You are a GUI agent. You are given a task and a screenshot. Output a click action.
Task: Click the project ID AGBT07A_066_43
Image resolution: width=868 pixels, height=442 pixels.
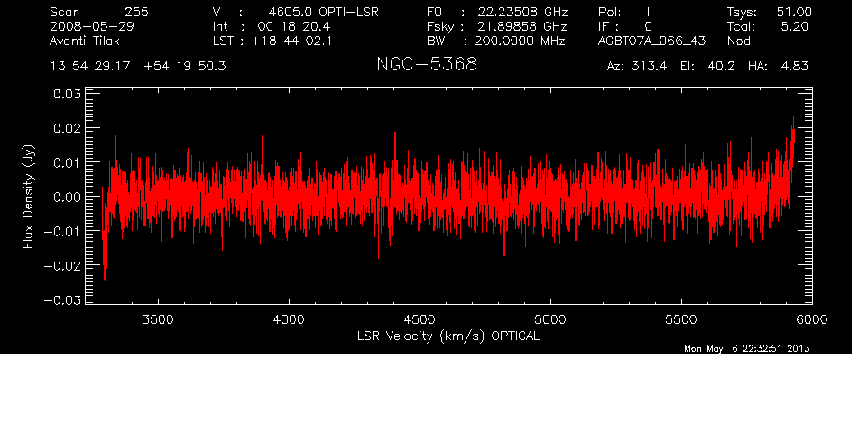pyautogui.click(x=651, y=41)
